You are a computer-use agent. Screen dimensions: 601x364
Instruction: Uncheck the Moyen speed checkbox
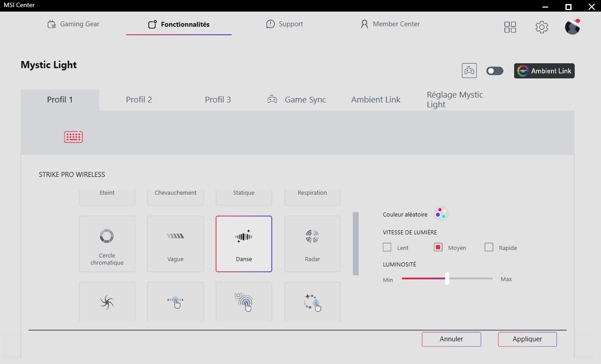click(438, 247)
